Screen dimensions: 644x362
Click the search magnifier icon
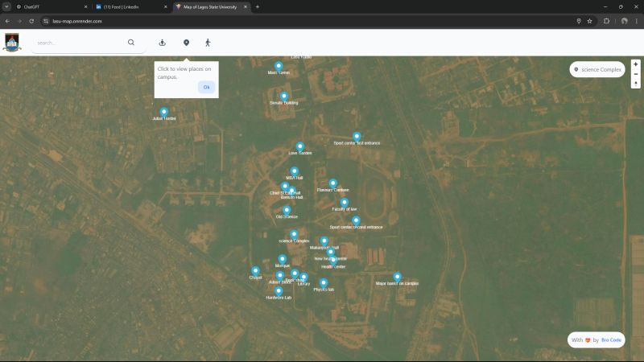(131, 43)
